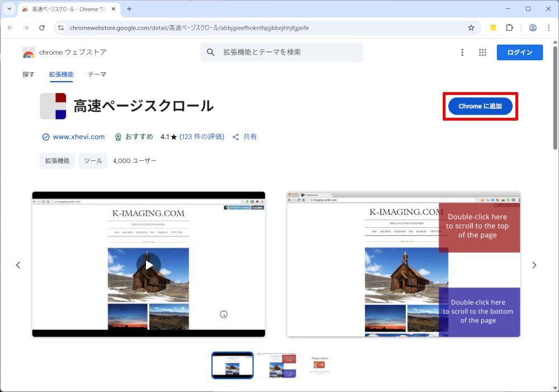559x392 pixels.
Task: Click the address bar URL field
Action: (267, 28)
